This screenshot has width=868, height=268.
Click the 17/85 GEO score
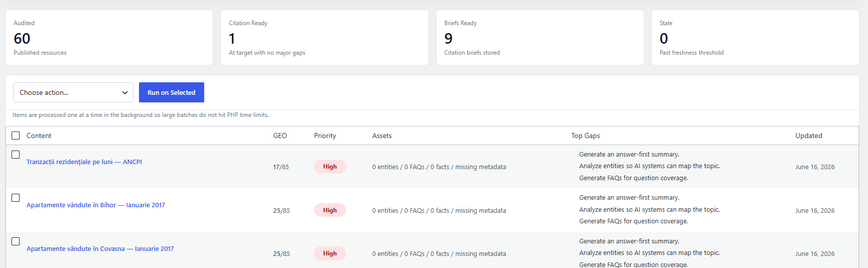pyautogui.click(x=281, y=167)
